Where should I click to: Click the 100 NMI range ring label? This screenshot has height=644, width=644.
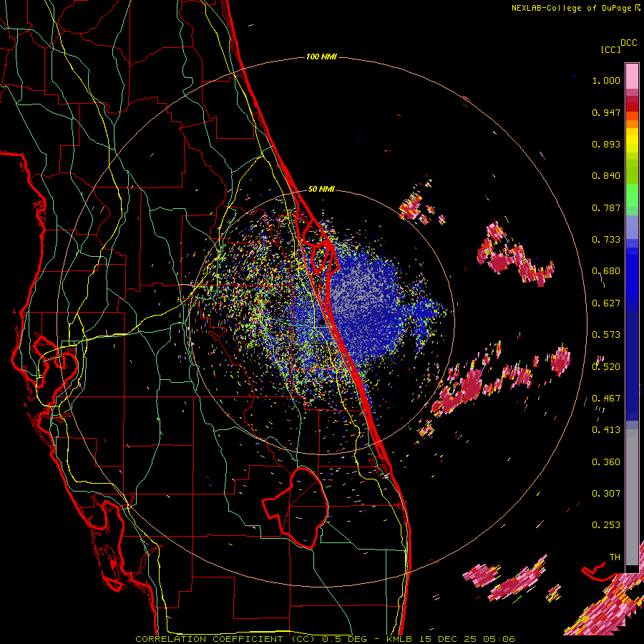pos(321,57)
